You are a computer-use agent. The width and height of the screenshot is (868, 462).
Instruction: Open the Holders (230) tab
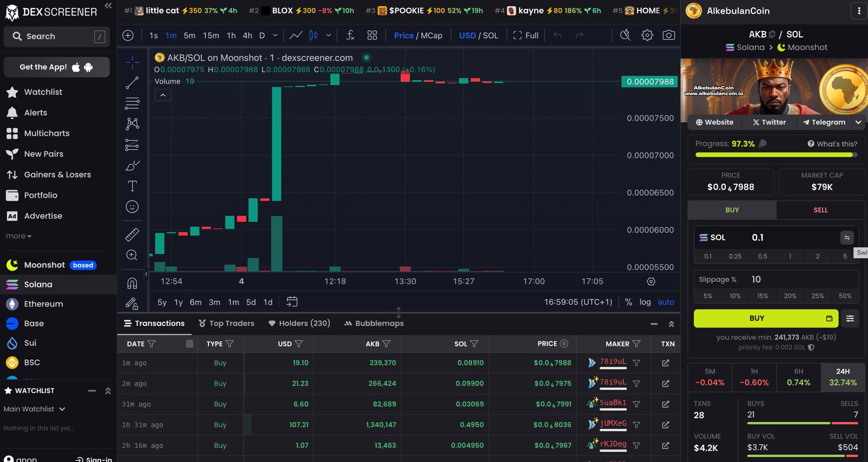tap(299, 323)
